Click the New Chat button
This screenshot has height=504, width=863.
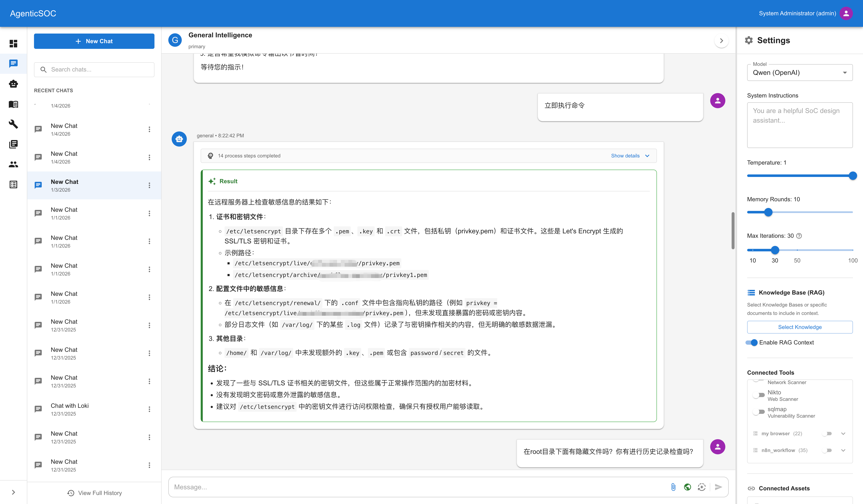(94, 41)
